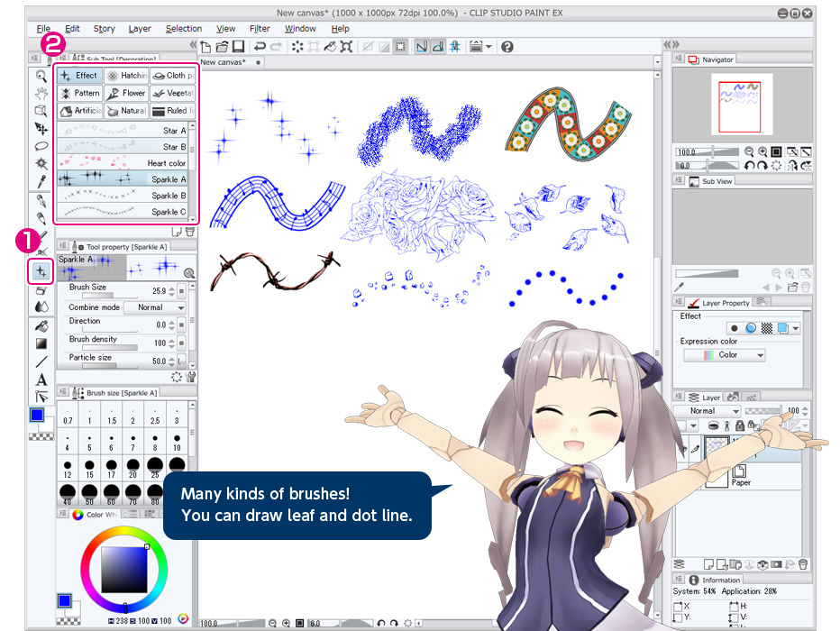Image resolution: width=840 pixels, height=631 pixels.
Task: Open the Filter menu
Action: 260,29
